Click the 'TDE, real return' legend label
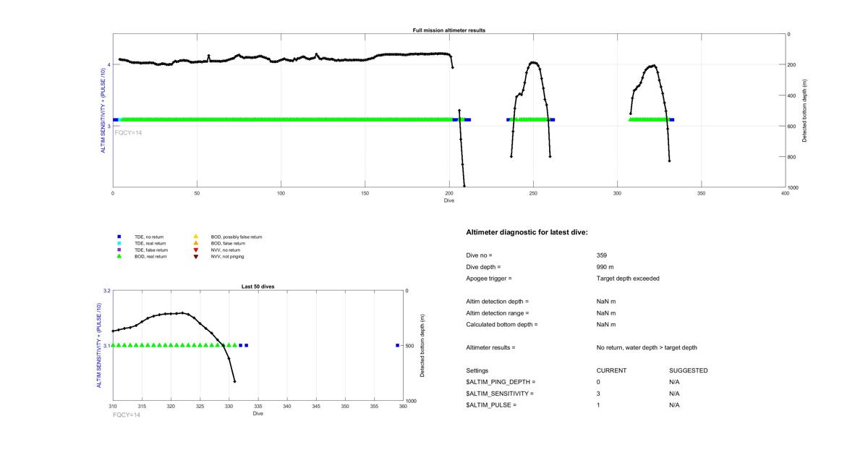Screen dimensions: 868x450 pyautogui.click(x=149, y=243)
